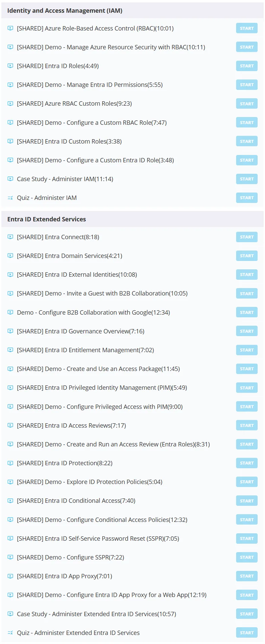Image resolution: width=265 pixels, height=644 pixels.
Task: Click video icon beside Azure RBAC Custom Roles
Action: 10,104
